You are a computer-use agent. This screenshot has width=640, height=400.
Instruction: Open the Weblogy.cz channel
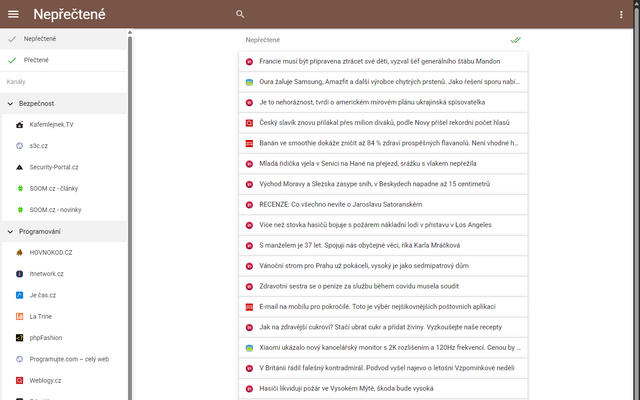pos(64,380)
